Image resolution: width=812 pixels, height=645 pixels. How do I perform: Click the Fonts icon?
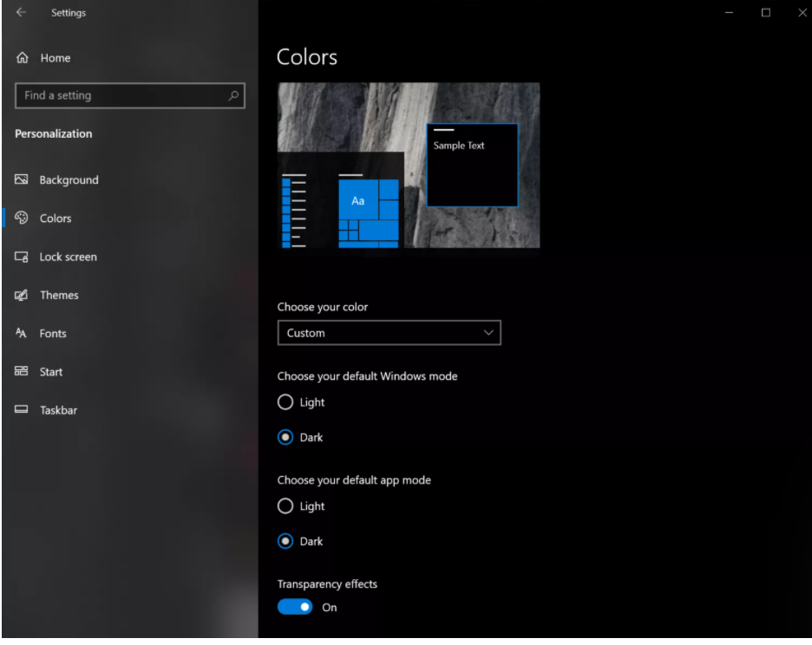tap(21, 333)
